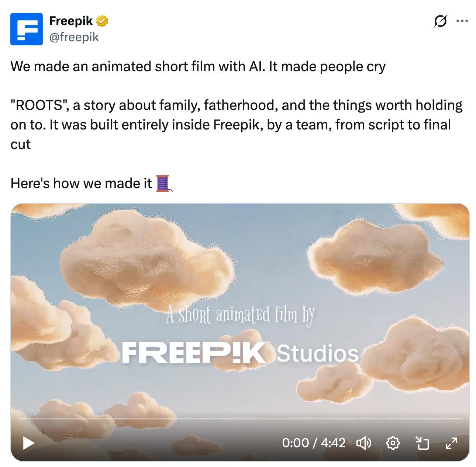Click the thread spool emoji
This screenshot has height=467, width=476.
point(163,183)
